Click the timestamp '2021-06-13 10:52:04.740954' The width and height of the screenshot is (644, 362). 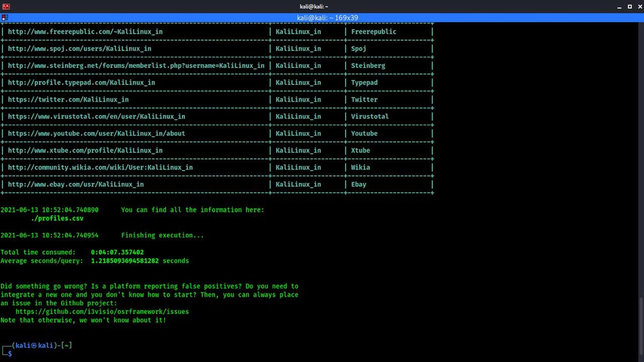tap(49, 235)
